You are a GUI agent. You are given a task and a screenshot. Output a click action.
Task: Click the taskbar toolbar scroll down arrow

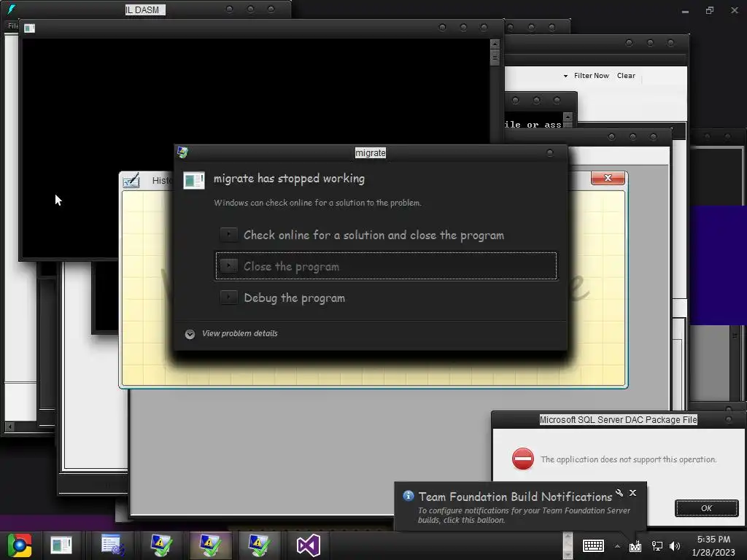click(568, 554)
